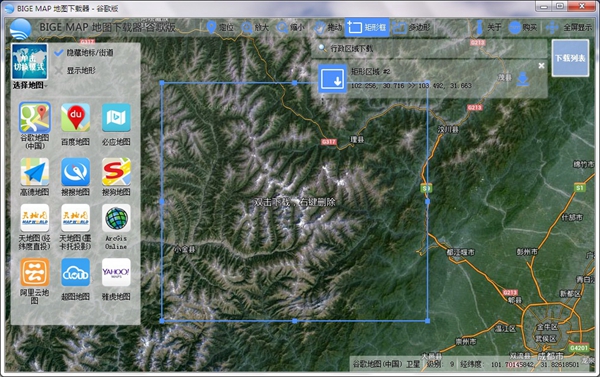
Task: Click the 谷歌地图(中国) 卫星 status text
Action: click(x=386, y=364)
